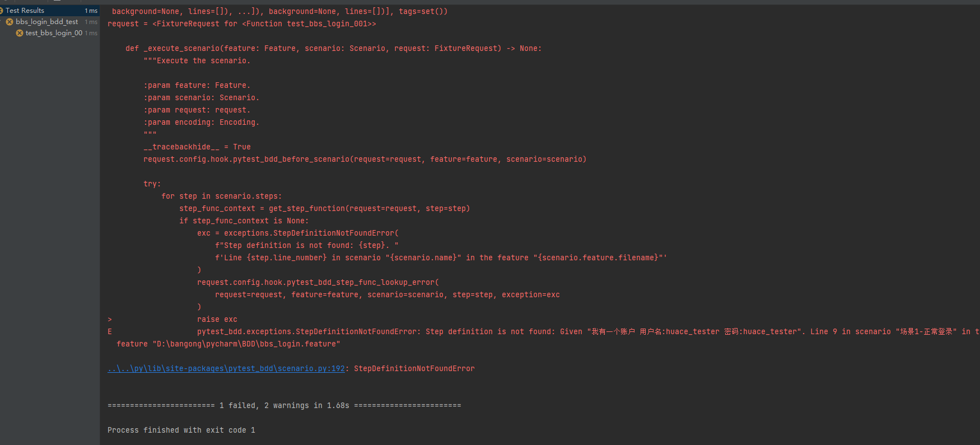Open the scenario.py:192 traceback link
Viewport: 980px width, 445px height.
pos(226,368)
